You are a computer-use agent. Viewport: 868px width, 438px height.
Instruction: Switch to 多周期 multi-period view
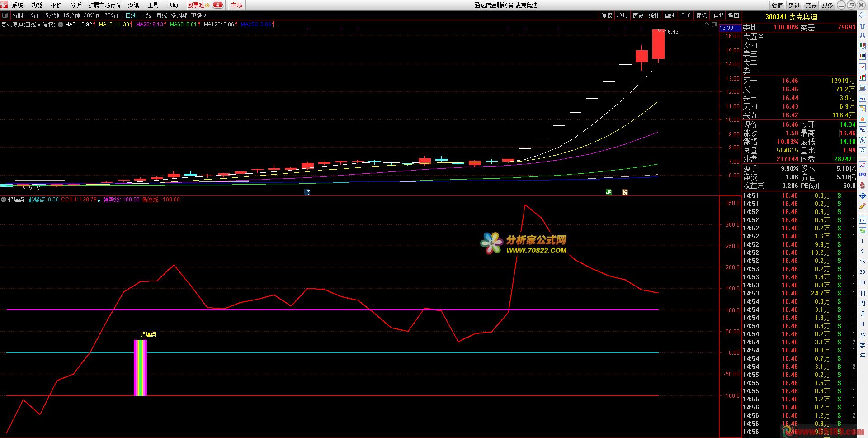click(179, 15)
